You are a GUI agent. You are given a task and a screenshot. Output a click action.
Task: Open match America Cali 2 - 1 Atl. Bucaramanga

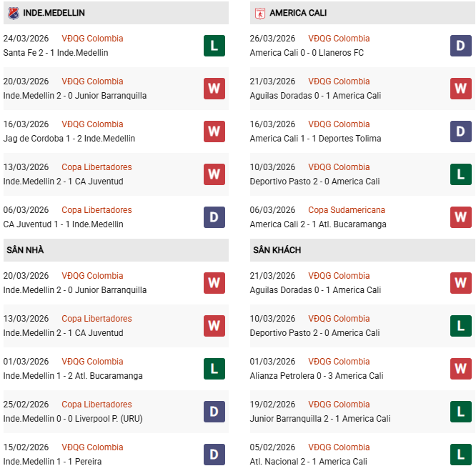click(x=318, y=224)
